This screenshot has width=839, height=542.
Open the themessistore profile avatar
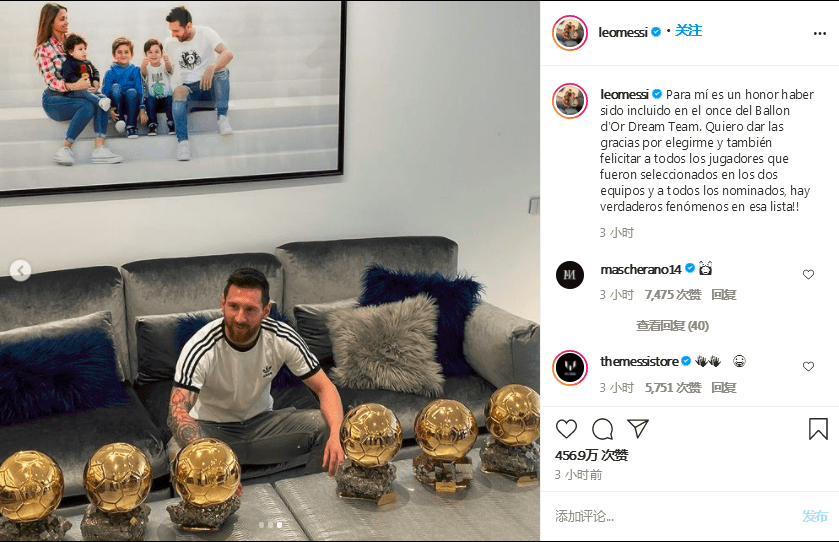(570, 368)
